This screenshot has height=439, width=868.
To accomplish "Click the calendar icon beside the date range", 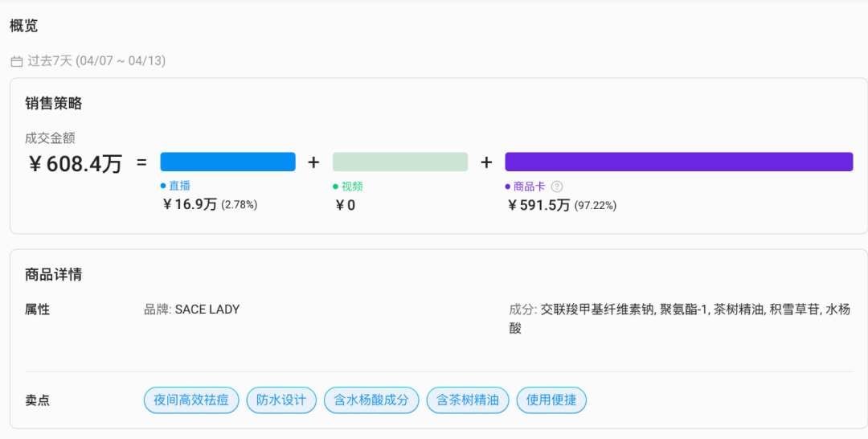I will [17, 61].
